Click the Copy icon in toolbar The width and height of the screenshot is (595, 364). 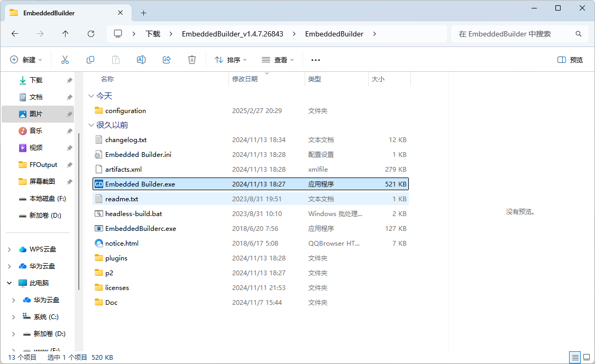[x=90, y=60]
